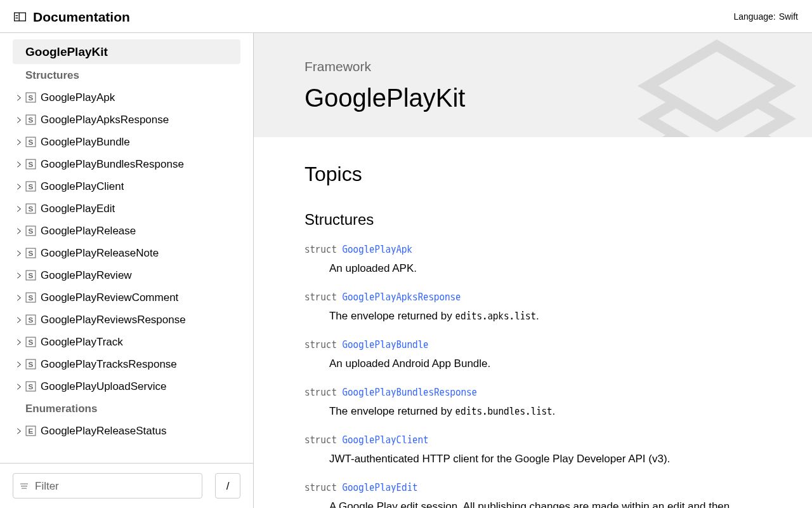Click the filter lines icon in Filter box
The image size is (812, 508).
[24, 486]
